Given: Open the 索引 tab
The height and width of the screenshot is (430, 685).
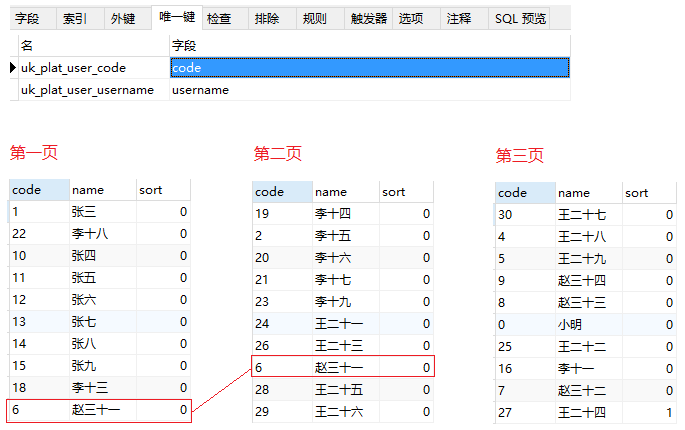Looking at the screenshot, I should click(80, 19).
